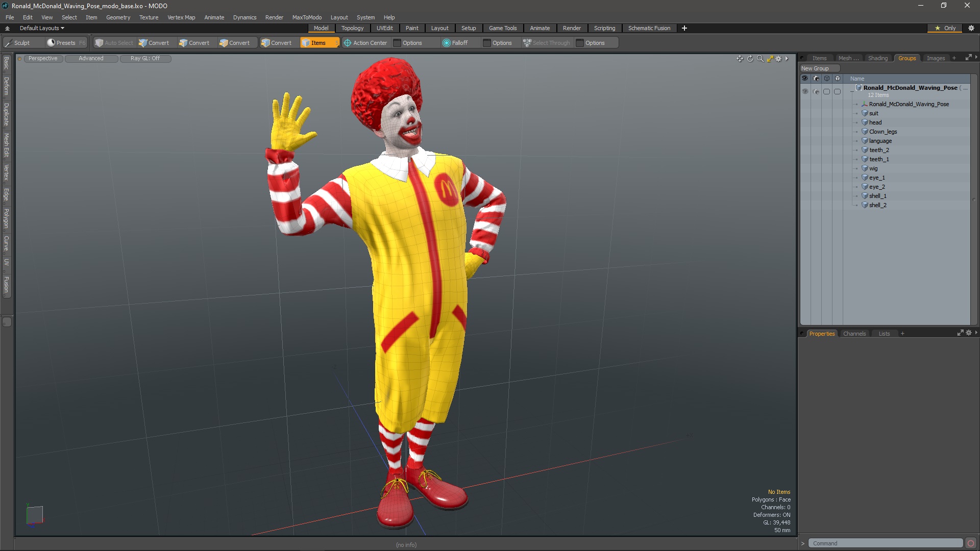Switch to the Shading panel tab
Image resolution: width=980 pixels, height=551 pixels.
(878, 58)
